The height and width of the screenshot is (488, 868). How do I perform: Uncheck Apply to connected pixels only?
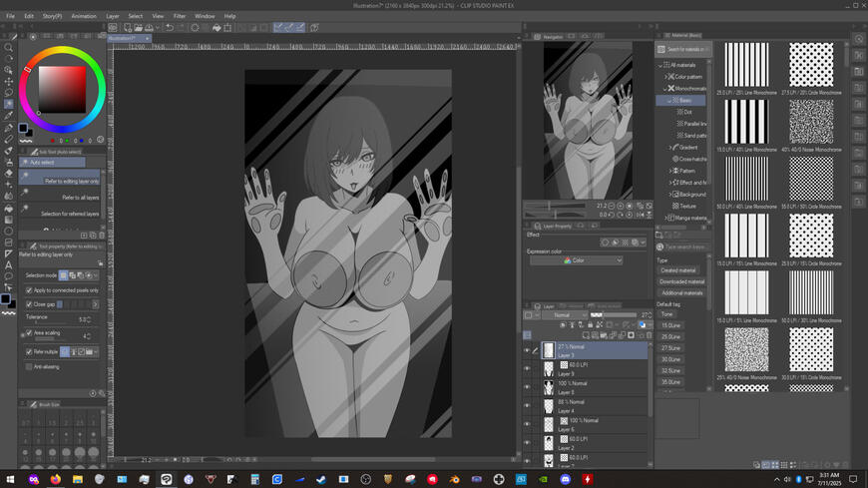click(29, 290)
